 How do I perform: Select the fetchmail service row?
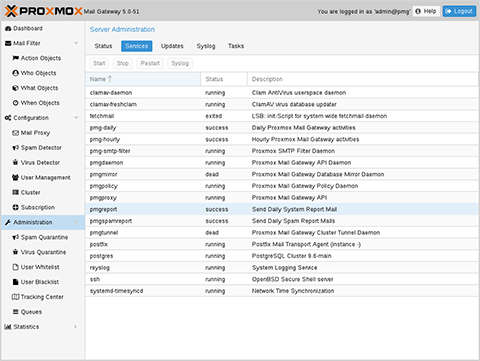tap(282, 116)
